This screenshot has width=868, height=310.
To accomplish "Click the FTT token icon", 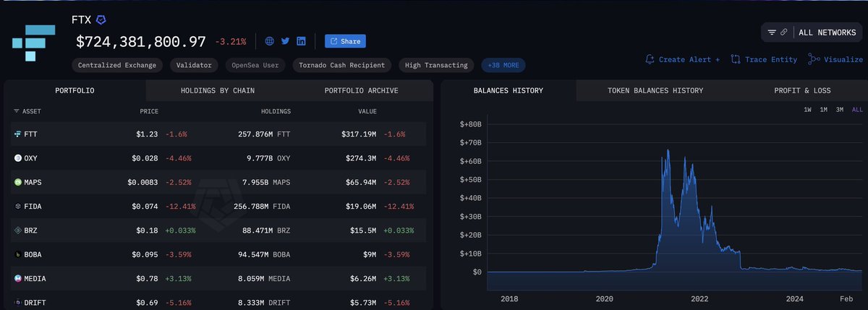I will coord(18,134).
